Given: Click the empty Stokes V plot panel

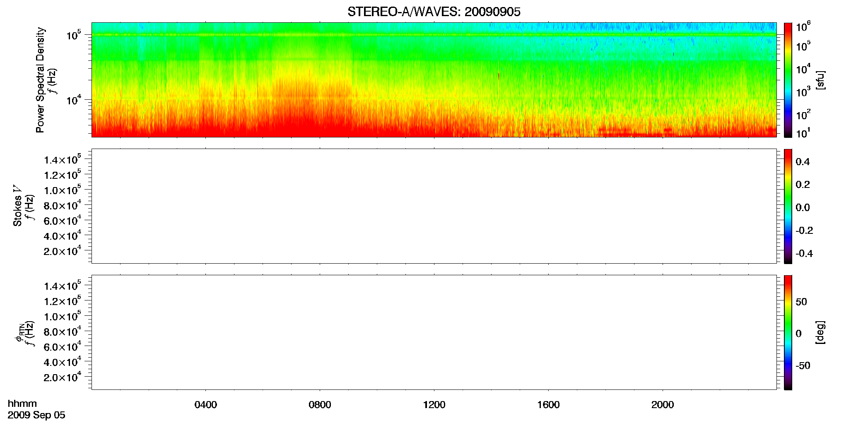Looking at the screenshot, I should 434,206.
